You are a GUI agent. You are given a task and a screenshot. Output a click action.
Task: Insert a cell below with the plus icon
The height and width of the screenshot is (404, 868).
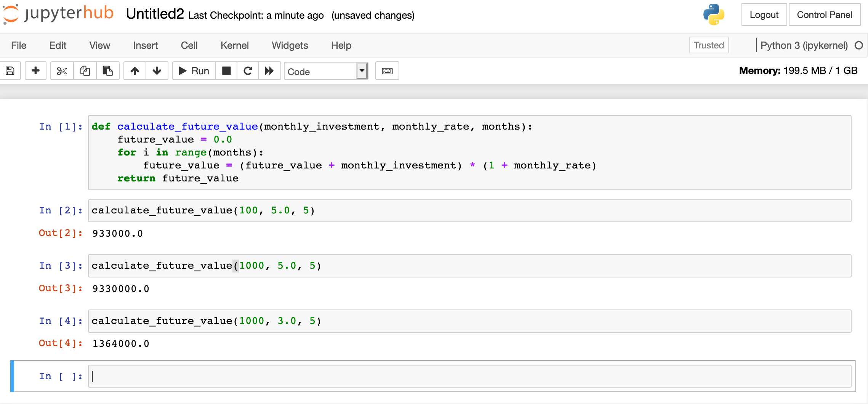coord(35,71)
